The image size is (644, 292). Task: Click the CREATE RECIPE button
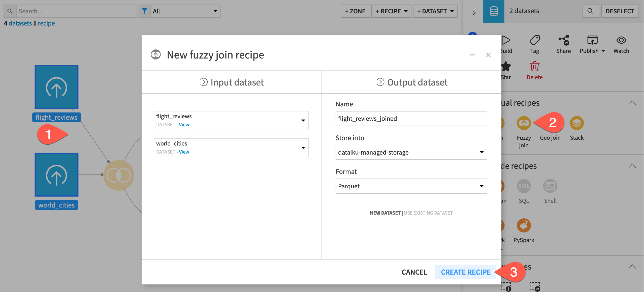(466, 272)
